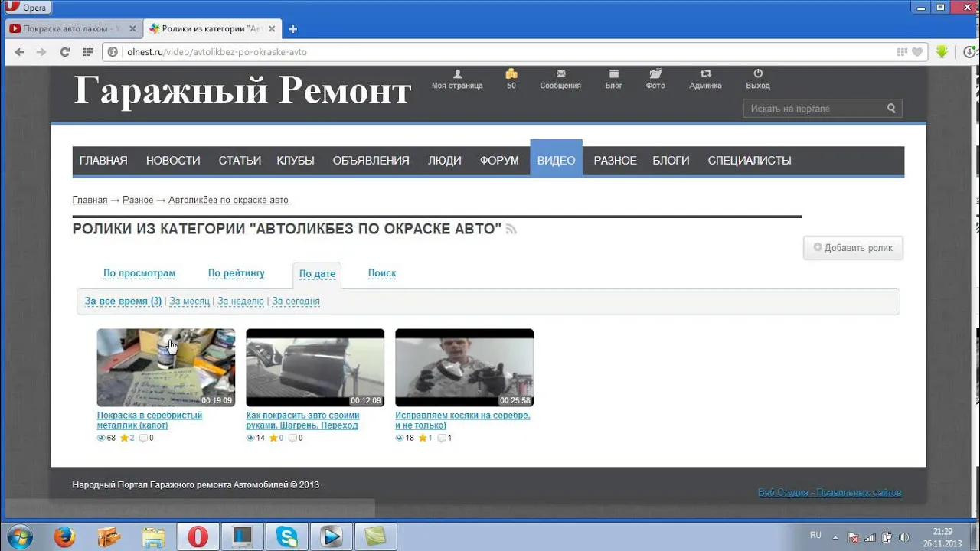The height and width of the screenshot is (551, 980).
Task: Open the green download arrow extension
Action: [x=942, y=52]
